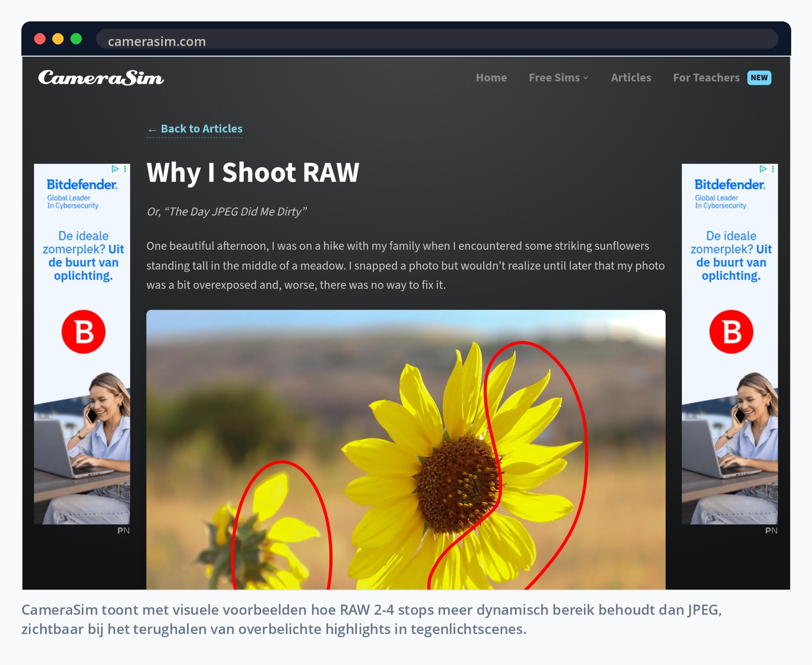
Task: Click 'Global Leader In Cybersecurity' in right ad
Action: [x=721, y=202]
